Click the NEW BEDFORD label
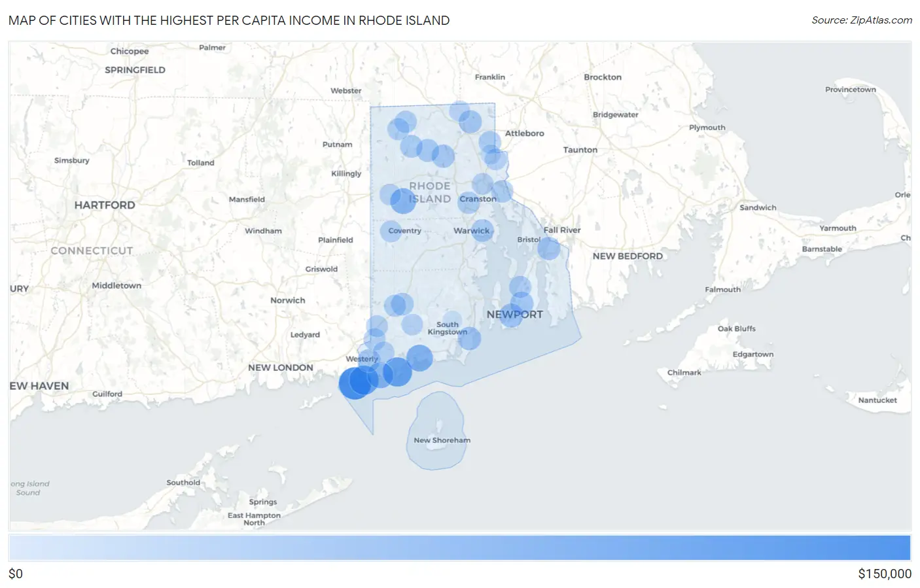 coord(628,256)
